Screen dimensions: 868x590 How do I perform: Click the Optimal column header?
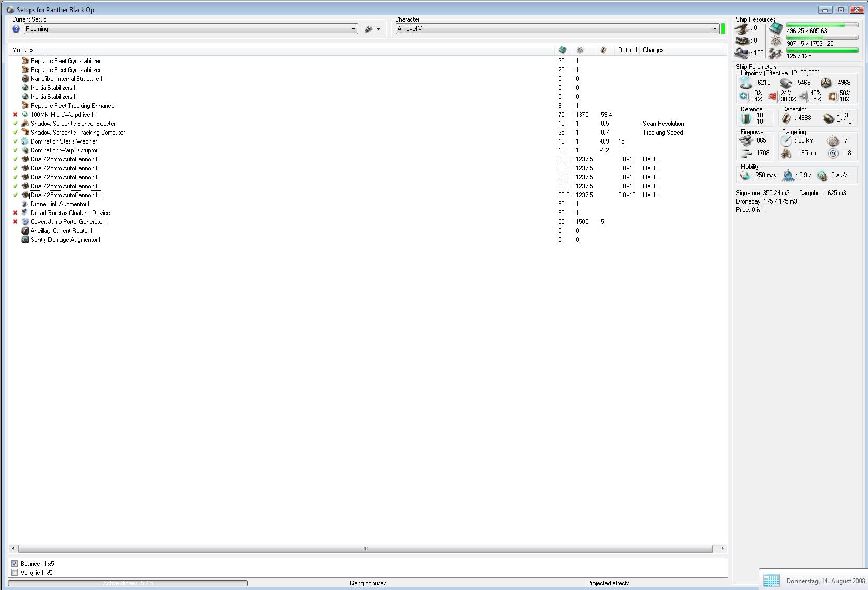click(x=628, y=50)
